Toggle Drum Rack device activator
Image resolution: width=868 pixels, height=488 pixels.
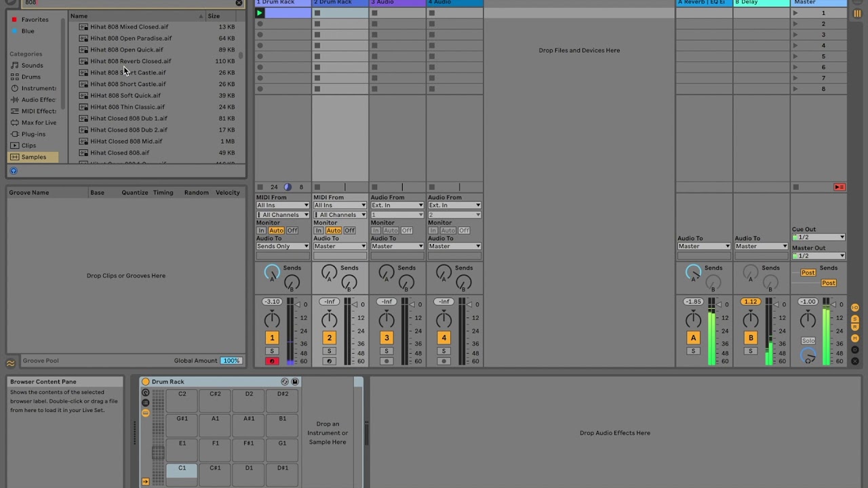pyautogui.click(x=145, y=382)
